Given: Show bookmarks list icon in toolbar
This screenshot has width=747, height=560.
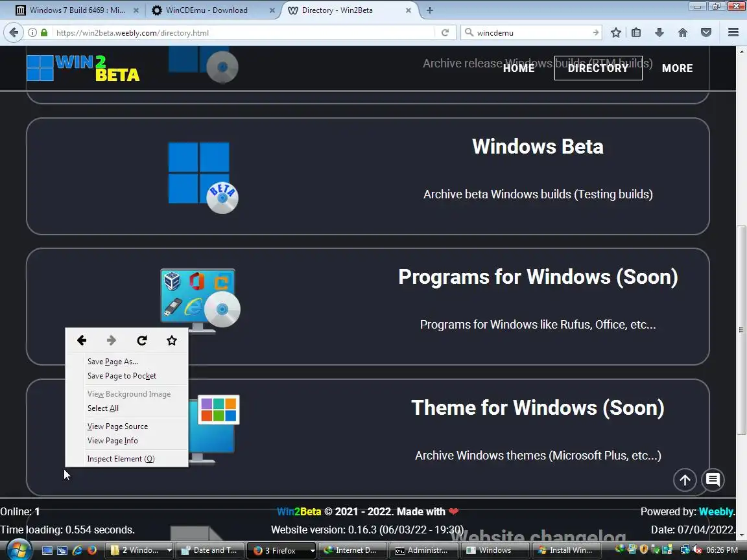Looking at the screenshot, I should coord(636,32).
